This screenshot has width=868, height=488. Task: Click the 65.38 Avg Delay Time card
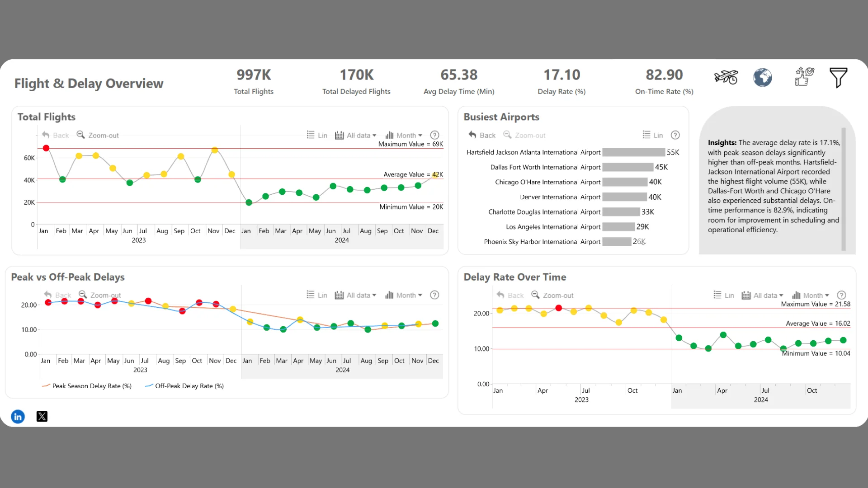coord(459,81)
